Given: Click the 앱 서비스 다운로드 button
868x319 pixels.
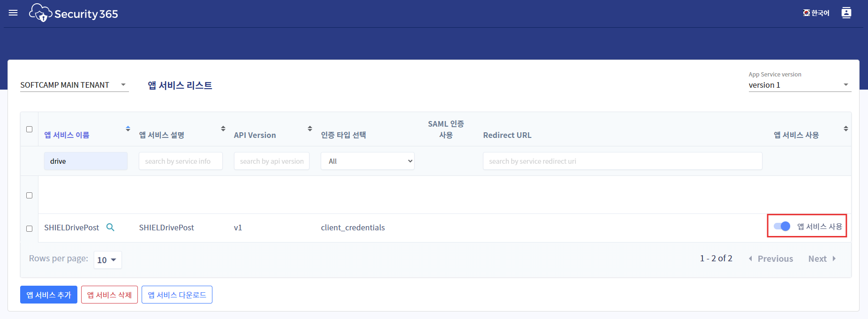Looking at the screenshot, I should coord(177,295).
